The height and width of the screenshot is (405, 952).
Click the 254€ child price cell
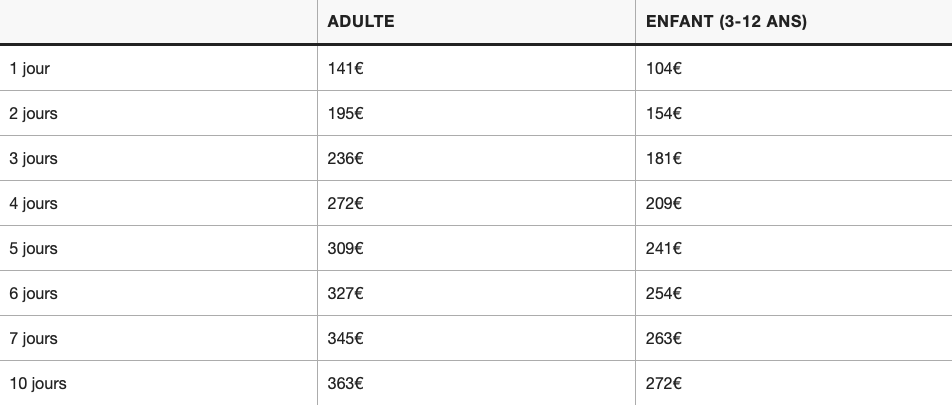(x=664, y=293)
